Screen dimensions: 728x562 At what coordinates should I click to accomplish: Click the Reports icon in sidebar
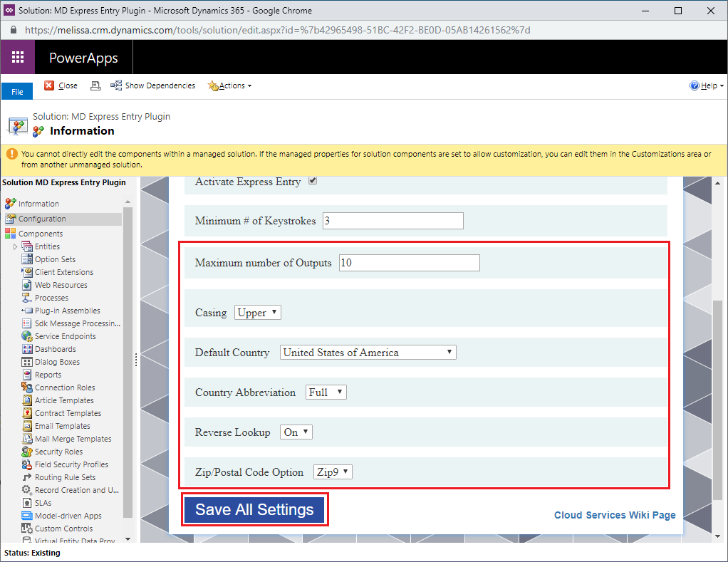27,375
